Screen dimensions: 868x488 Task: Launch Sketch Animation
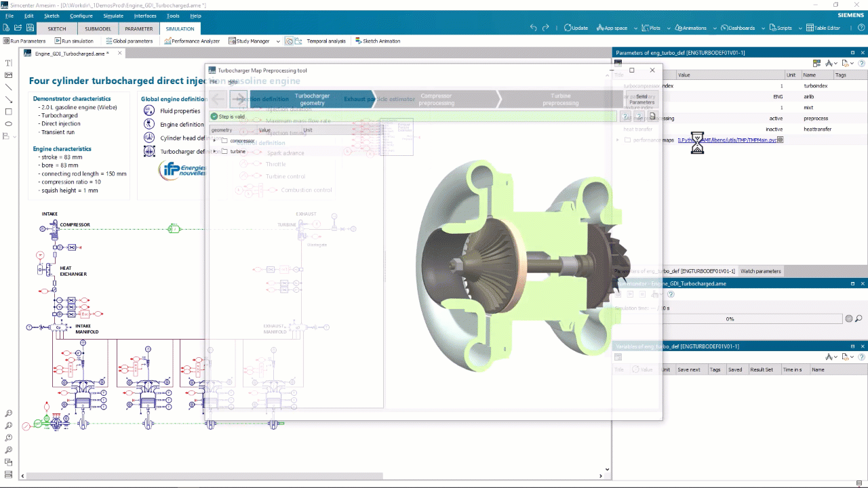click(x=377, y=41)
